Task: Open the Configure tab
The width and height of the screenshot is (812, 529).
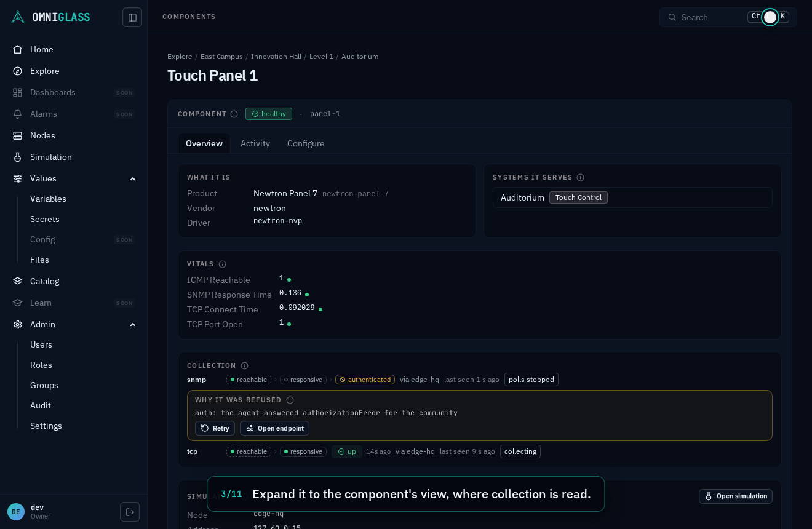Action: pos(306,143)
